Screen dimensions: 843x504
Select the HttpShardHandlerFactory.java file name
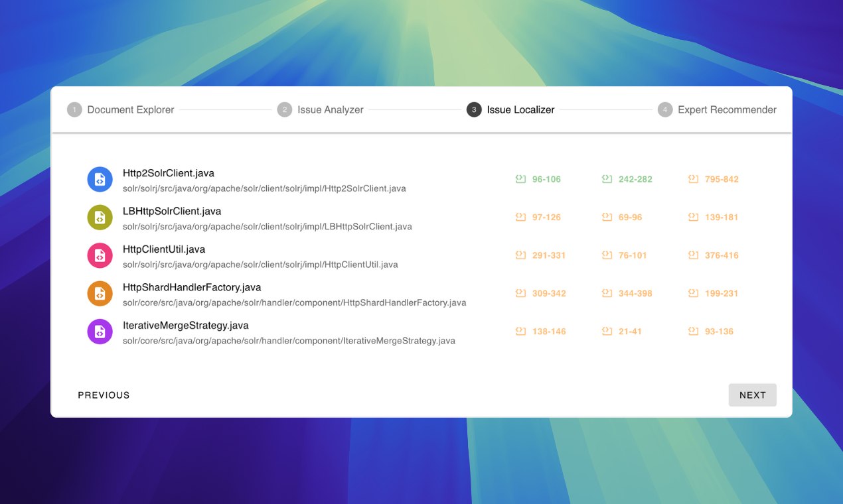coord(192,287)
